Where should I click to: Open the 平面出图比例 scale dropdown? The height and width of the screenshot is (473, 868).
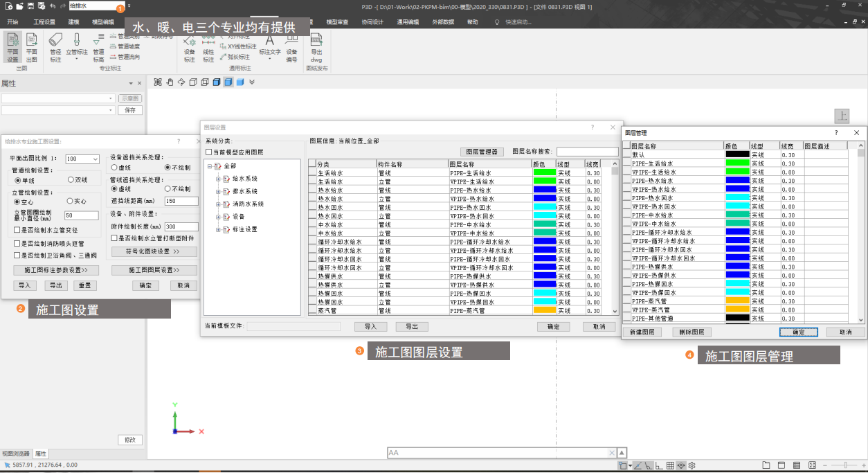(95, 159)
